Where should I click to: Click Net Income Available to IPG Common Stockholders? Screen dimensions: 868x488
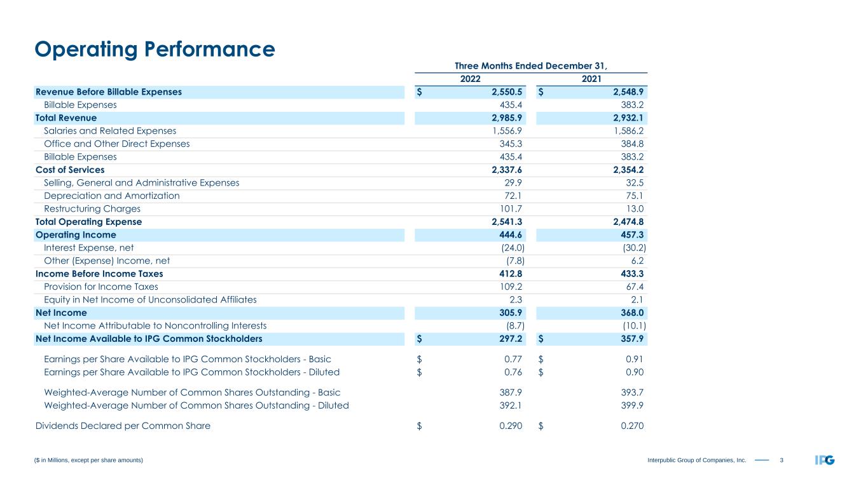tap(149, 339)
